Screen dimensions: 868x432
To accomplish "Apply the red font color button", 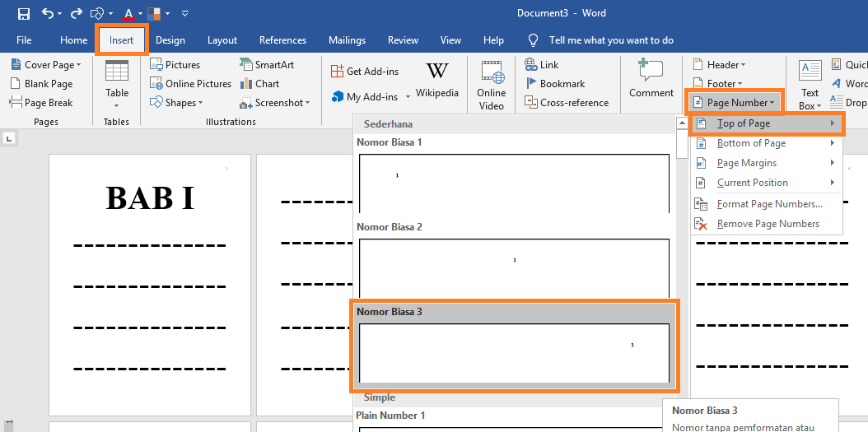I will point(128,13).
